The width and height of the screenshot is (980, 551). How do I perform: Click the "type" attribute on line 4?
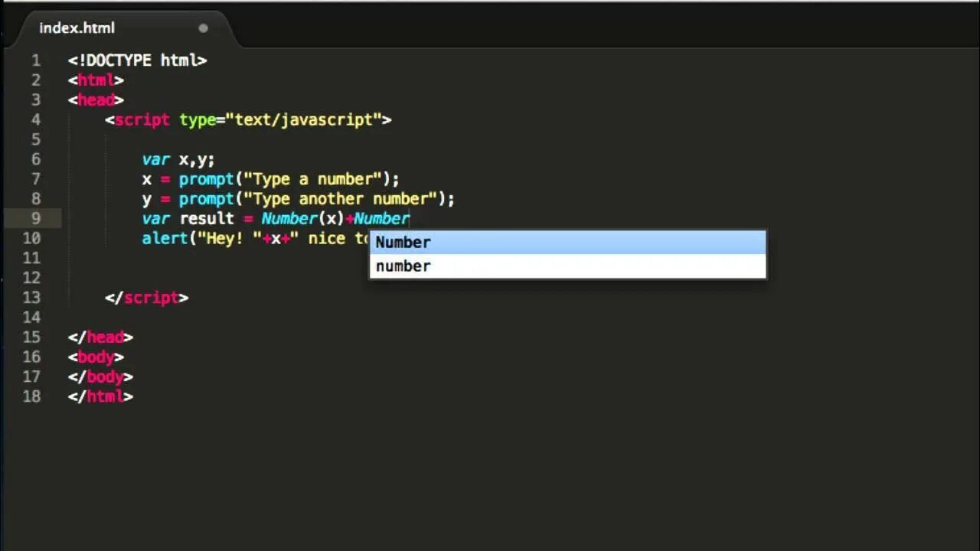point(197,120)
